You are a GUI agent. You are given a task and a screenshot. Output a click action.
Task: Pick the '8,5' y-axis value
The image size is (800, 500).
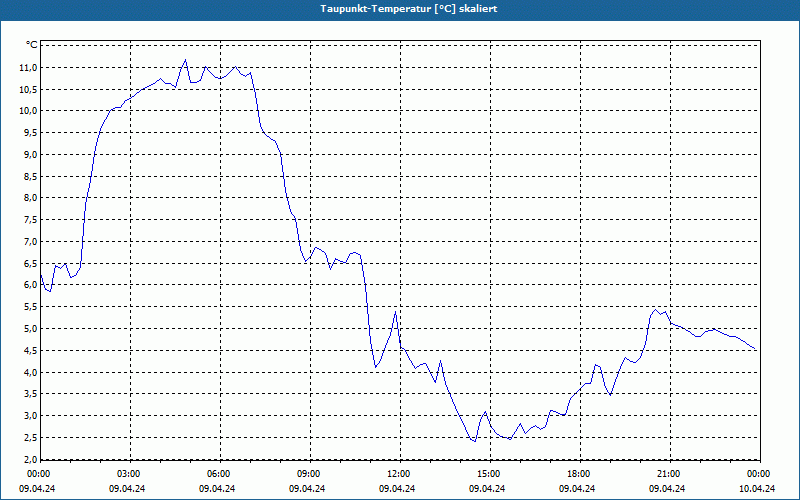[x=31, y=176]
